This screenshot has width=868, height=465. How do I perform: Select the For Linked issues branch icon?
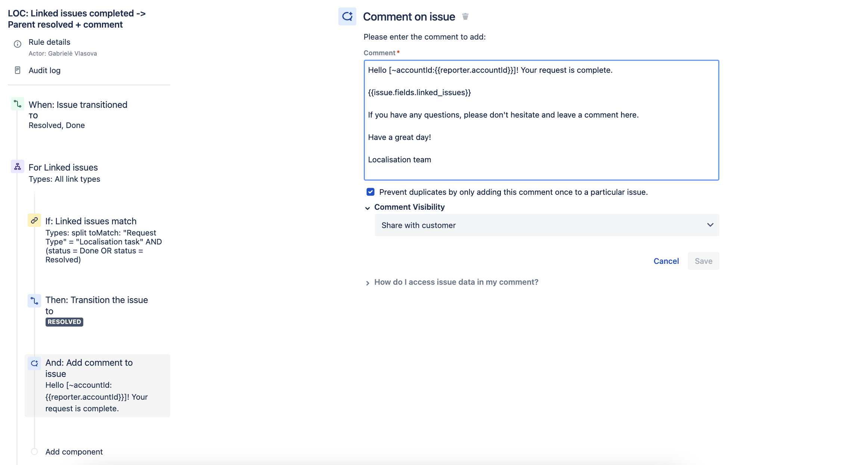(x=18, y=166)
